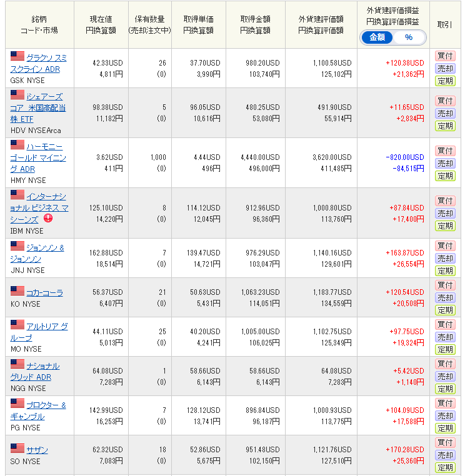The image size is (465, 476).
Task: Click US flag icon beside HMY
Action: pyautogui.click(x=17, y=145)
